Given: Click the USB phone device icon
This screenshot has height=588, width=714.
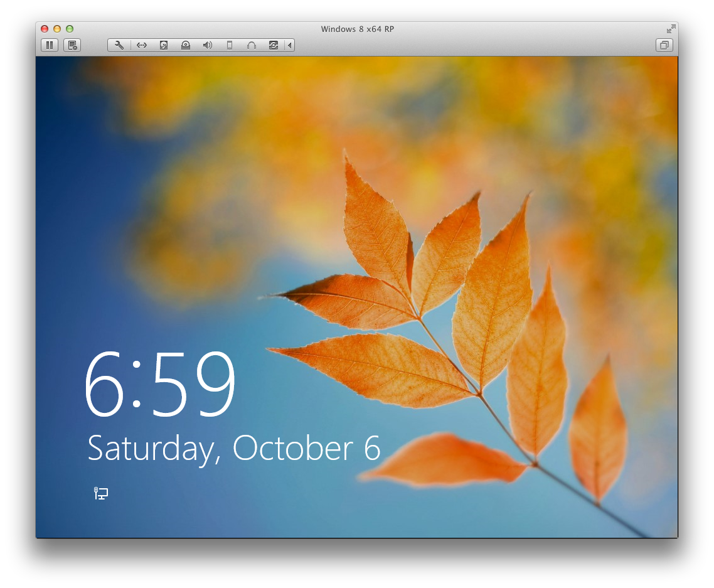Looking at the screenshot, I should (x=230, y=45).
